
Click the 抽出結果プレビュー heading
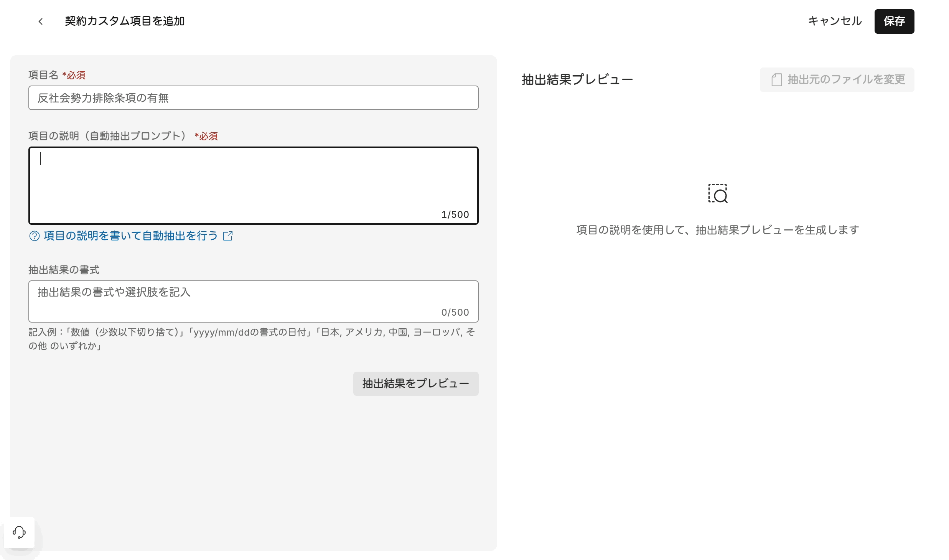pyautogui.click(x=577, y=80)
